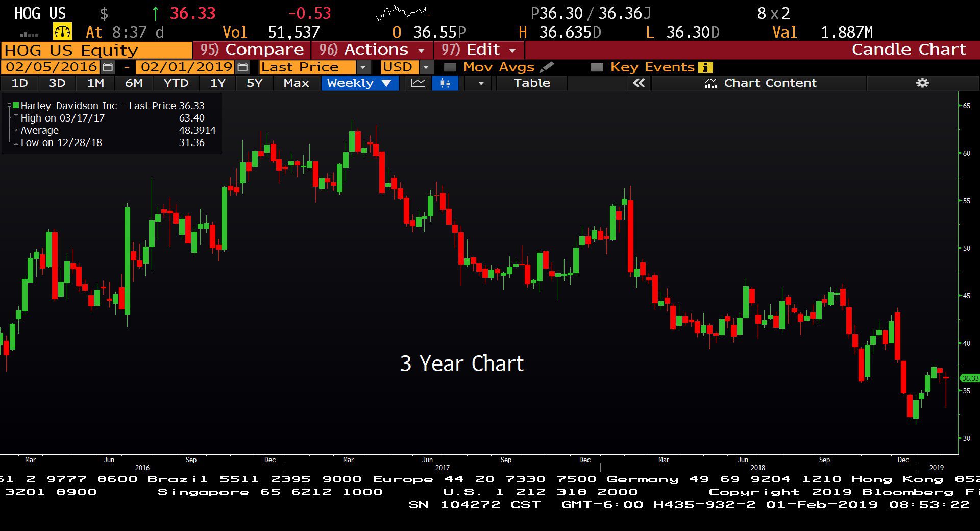Click the green Harley-Davidson legend square
Image resolution: width=980 pixels, height=531 pixels.
[x=16, y=105]
